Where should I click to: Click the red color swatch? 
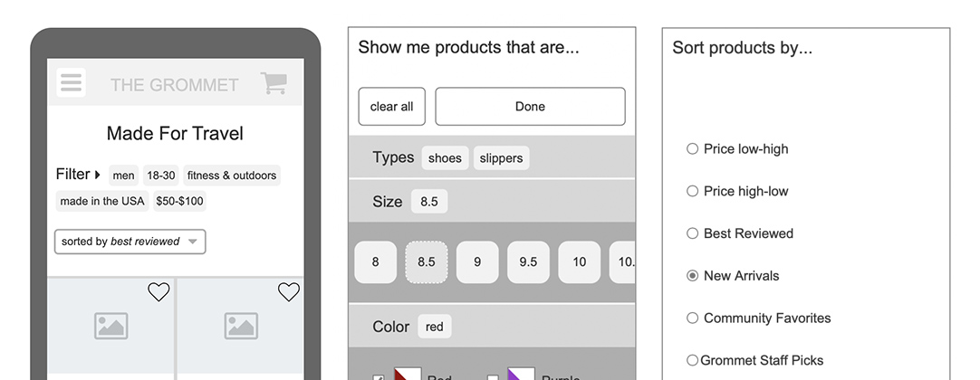coord(408,375)
